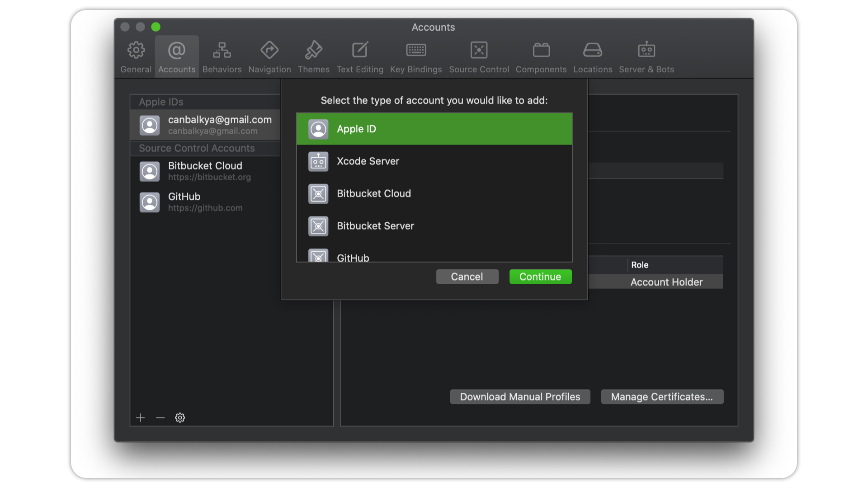Open Text Editing pencil icon

[x=360, y=50]
